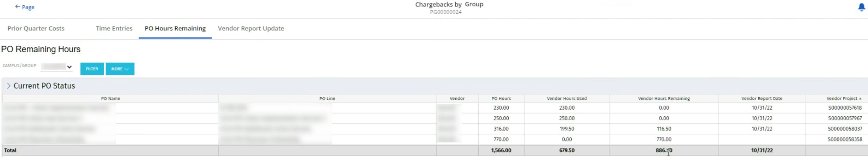Sort by PO Name column header
Image resolution: width=868 pixels, height=158 pixels.
(110, 99)
